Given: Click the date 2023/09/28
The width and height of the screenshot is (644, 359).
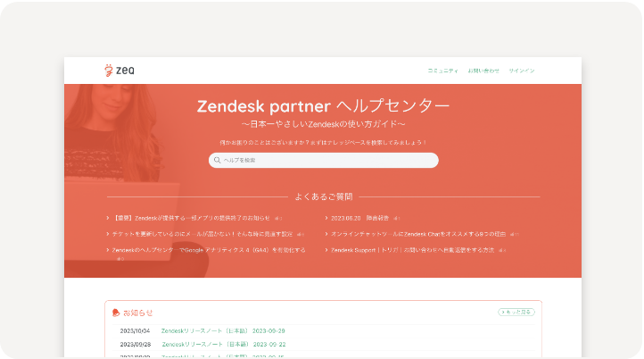Looking at the screenshot, I should pos(135,344).
